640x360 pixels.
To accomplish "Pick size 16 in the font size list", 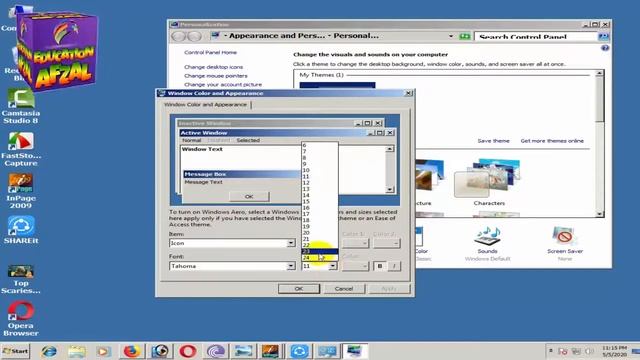I will pyautogui.click(x=320, y=207).
